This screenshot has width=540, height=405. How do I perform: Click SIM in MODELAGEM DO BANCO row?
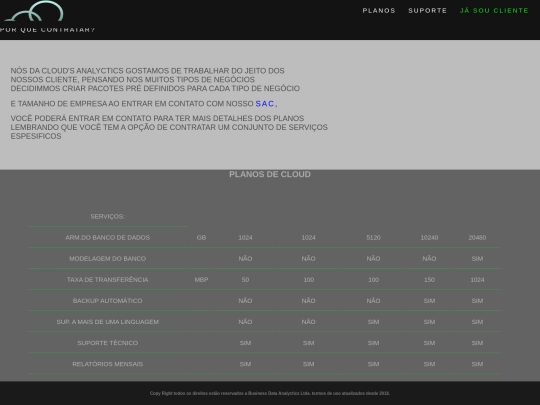tap(477, 259)
